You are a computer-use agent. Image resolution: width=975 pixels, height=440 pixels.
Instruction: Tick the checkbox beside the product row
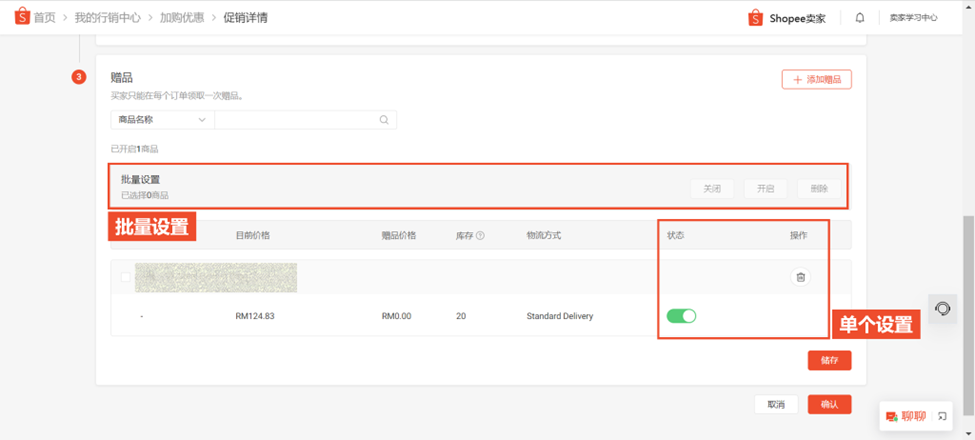(126, 277)
